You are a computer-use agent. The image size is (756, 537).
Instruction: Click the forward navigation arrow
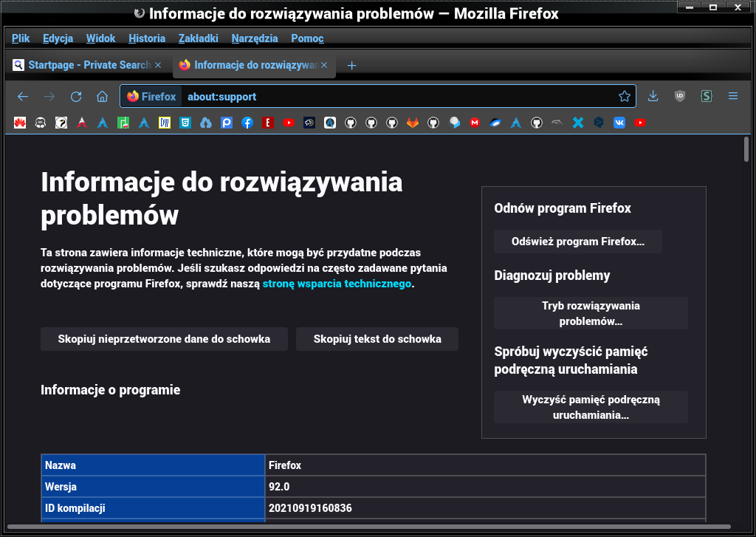click(x=49, y=97)
